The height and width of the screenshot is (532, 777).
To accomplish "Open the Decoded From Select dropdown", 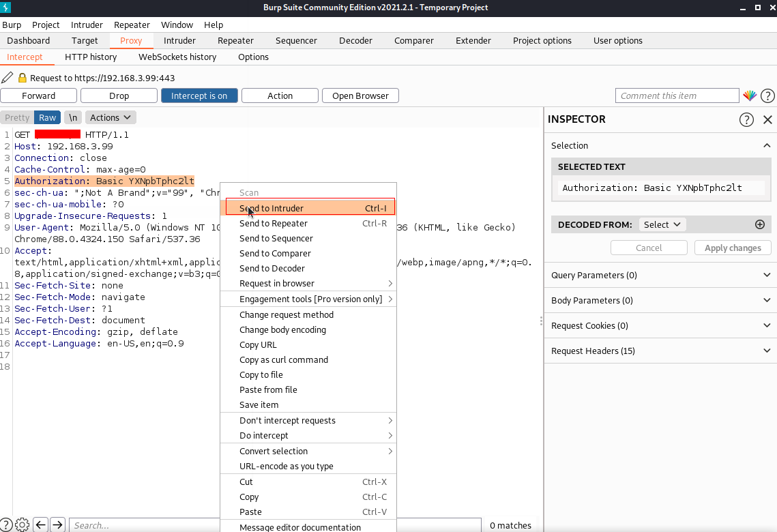I will pos(662,224).
